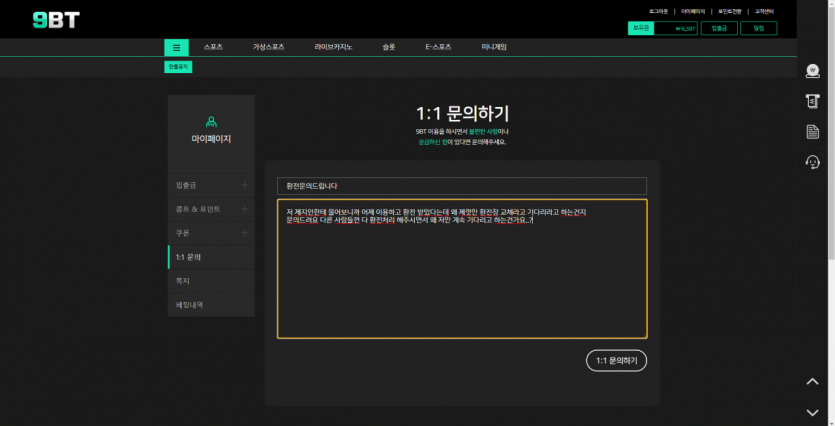Go to the E-스포츠 navigation tab
Screen dimensions: 835x426
(x=438, y=47)
